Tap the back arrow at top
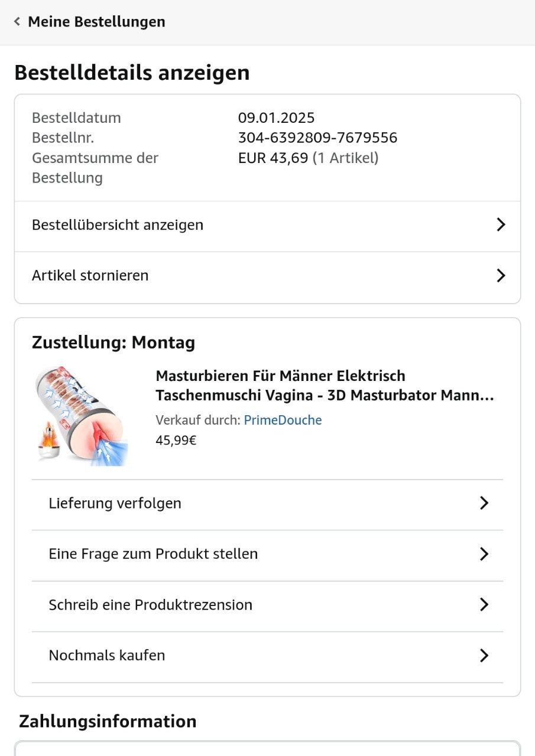Image resolution: width=535 pixels, height=756 pixels. pyautogui.click(x=17, y=22)
